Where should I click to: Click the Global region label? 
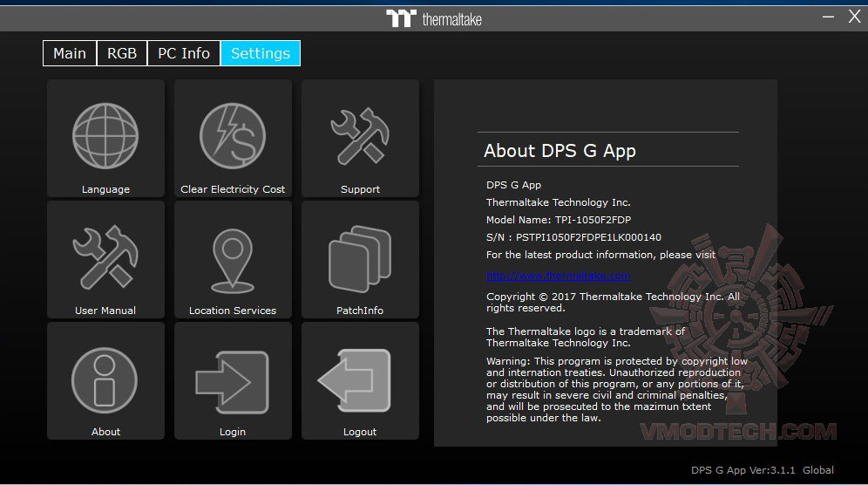point(818,470)
